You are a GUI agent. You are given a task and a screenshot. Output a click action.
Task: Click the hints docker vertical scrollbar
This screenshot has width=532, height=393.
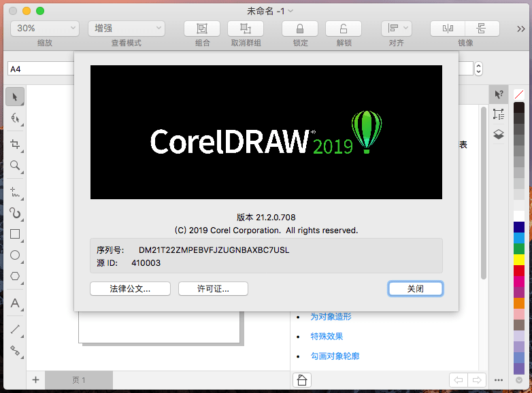point(484,192)
